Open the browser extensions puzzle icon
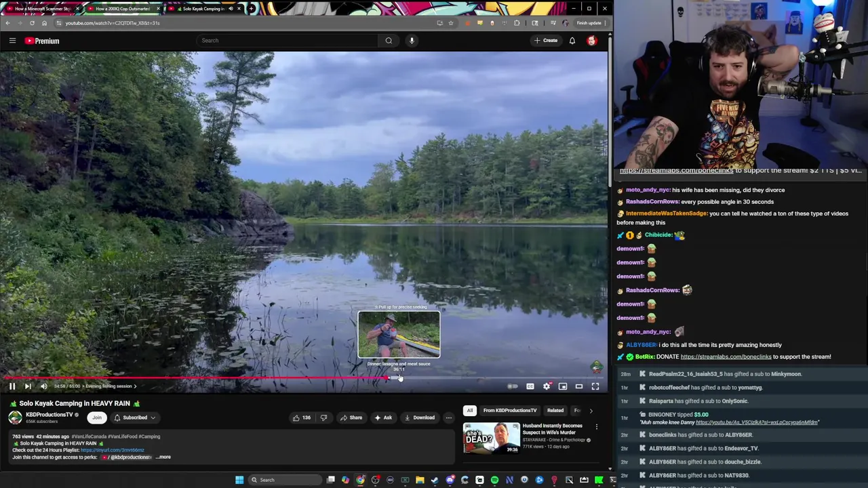868x488 pixels. pos(517,23)
